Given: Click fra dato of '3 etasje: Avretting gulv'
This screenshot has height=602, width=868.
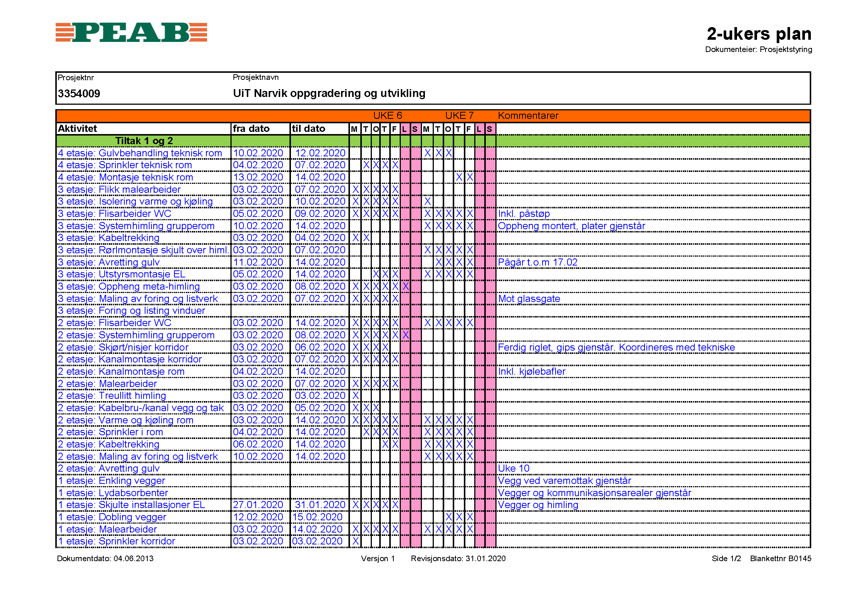Looking at the screenshot, I should click(258, 262).
